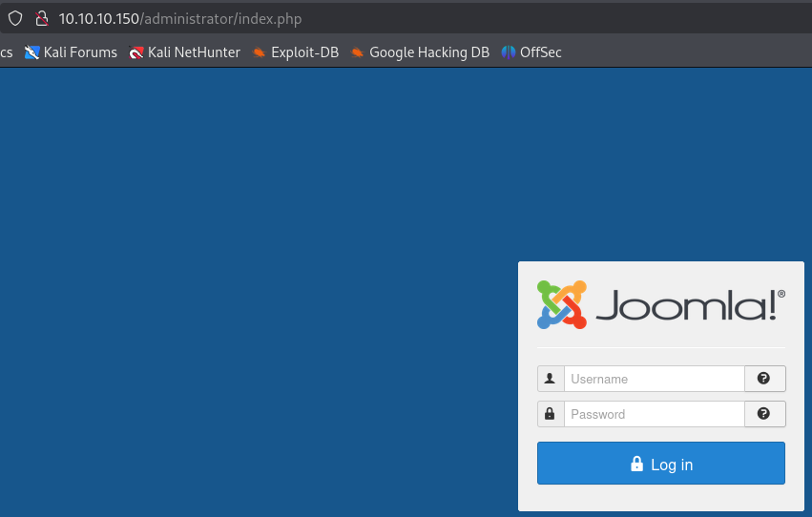Viewport: 812px width, 517px height.
Task: Click the user silhouette icon beside Username
Action: tap(551, 379)
